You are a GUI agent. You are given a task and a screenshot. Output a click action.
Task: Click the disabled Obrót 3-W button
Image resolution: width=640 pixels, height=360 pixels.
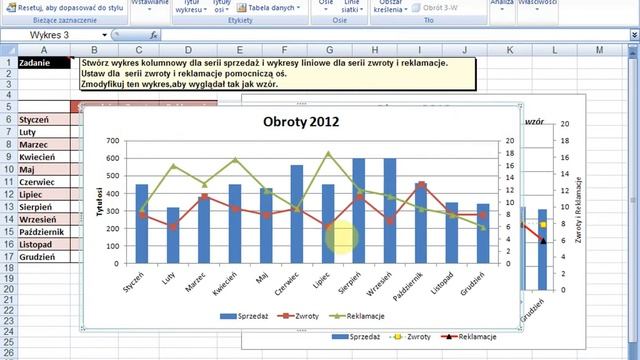click(435, 7)
